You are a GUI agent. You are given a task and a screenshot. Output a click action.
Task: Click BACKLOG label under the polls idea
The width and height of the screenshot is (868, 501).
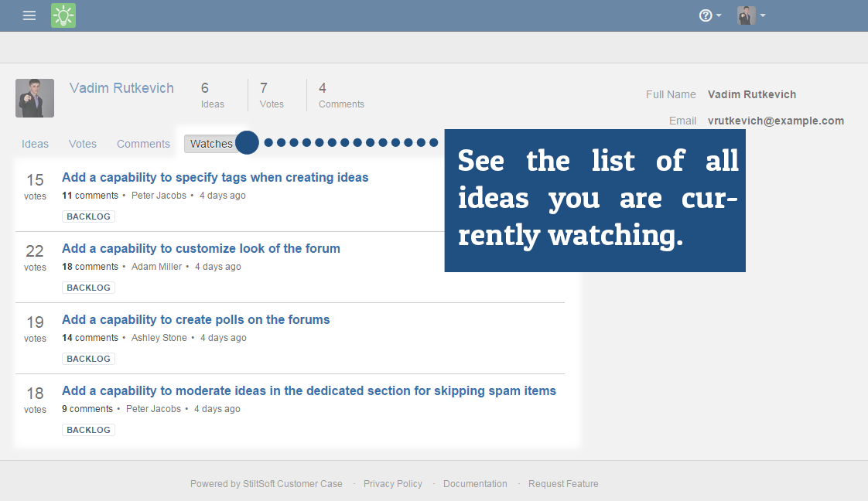point(88,359)
